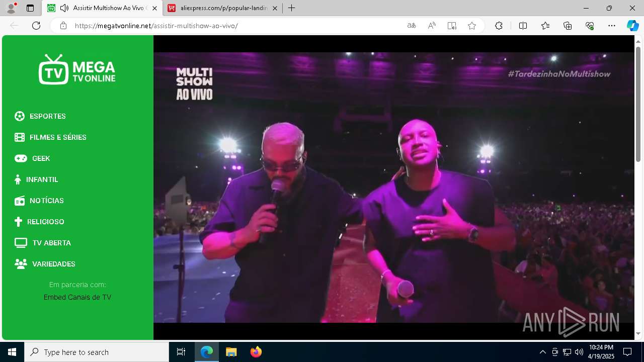Open the tab actions menu

(30, 8)
